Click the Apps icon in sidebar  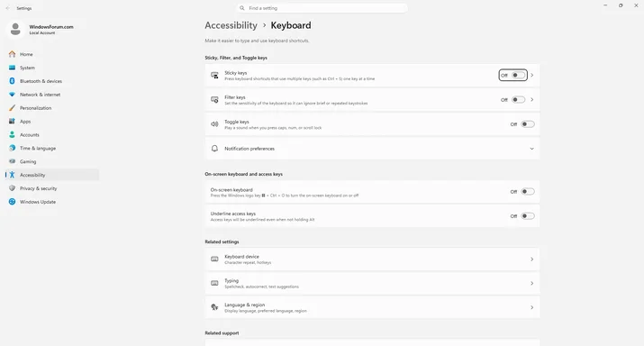tap(12, 122)
